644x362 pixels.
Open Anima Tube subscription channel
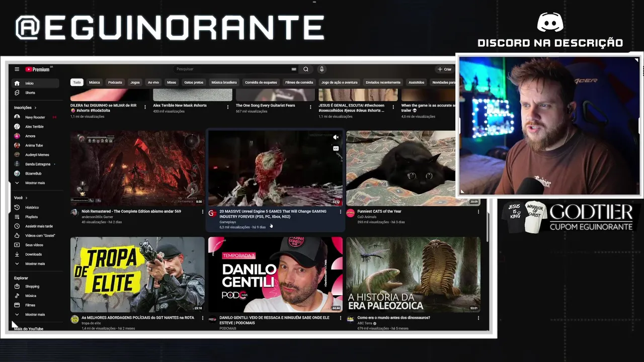click(x=35, y=145)
